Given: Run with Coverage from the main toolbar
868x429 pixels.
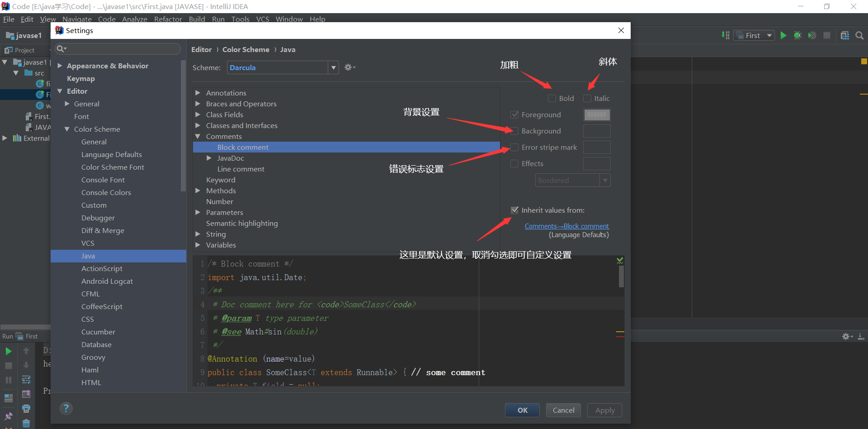Looking at the screenshot, I should (x=812, y=35).
